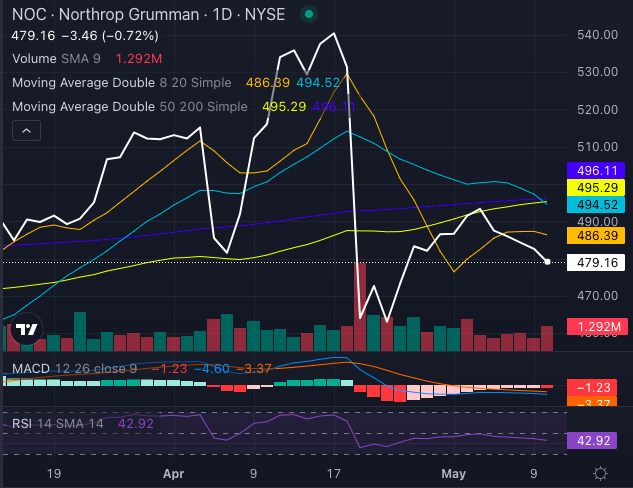Viewport: 633px width, 488px height.
Task: Click the May date label on the time axis
Action: click(453, 473)
